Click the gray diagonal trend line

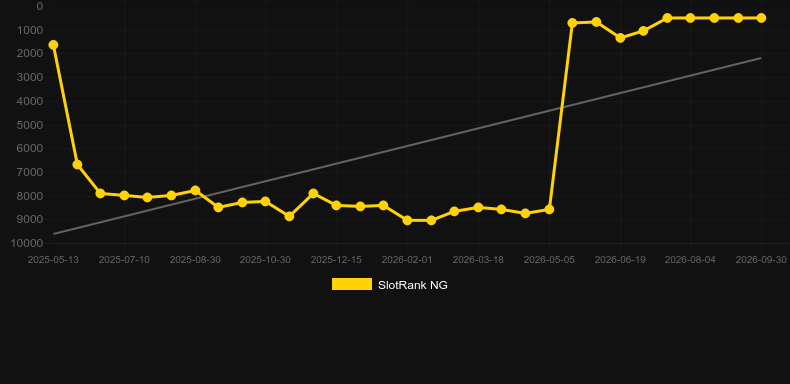pyautogui.click(x=407, y=146)
